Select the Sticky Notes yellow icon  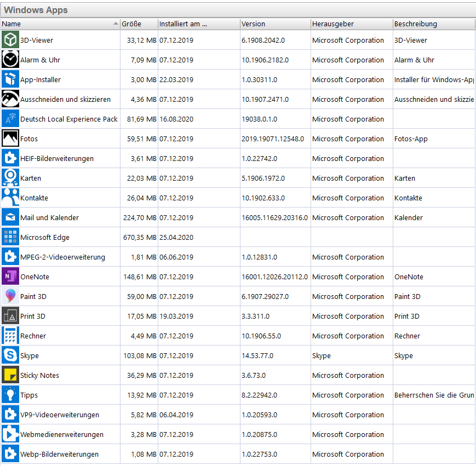tap(10, 375)
